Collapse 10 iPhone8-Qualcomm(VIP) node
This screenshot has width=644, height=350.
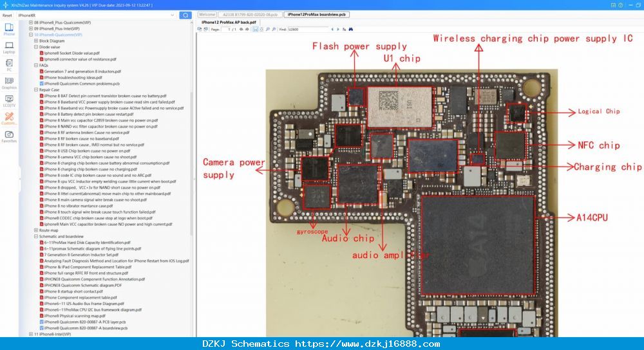click(x=31, y=35)
